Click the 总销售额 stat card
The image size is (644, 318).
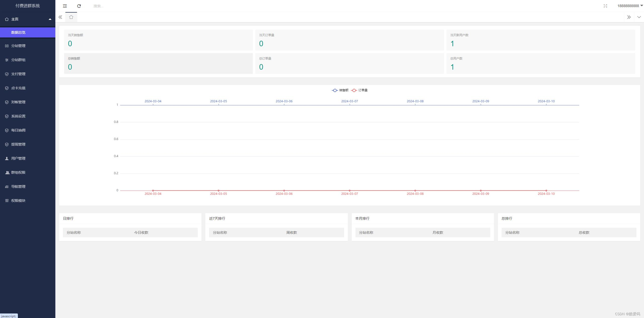coord(158,63)
